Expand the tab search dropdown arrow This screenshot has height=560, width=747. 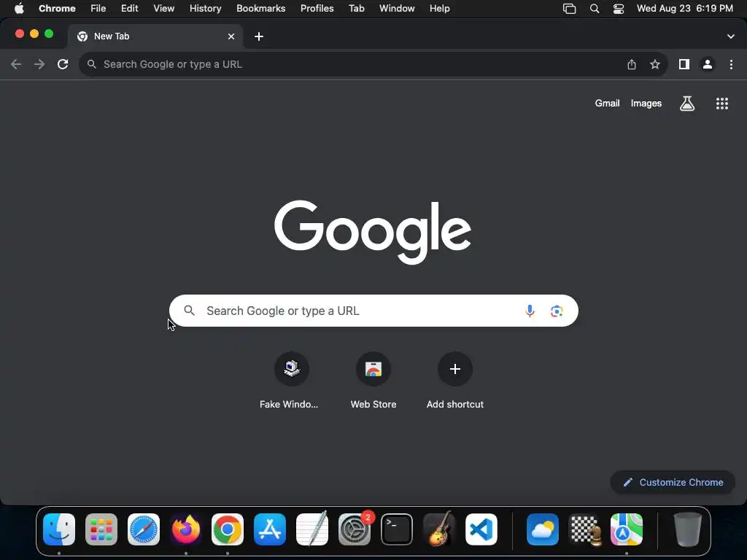(731, 36)
